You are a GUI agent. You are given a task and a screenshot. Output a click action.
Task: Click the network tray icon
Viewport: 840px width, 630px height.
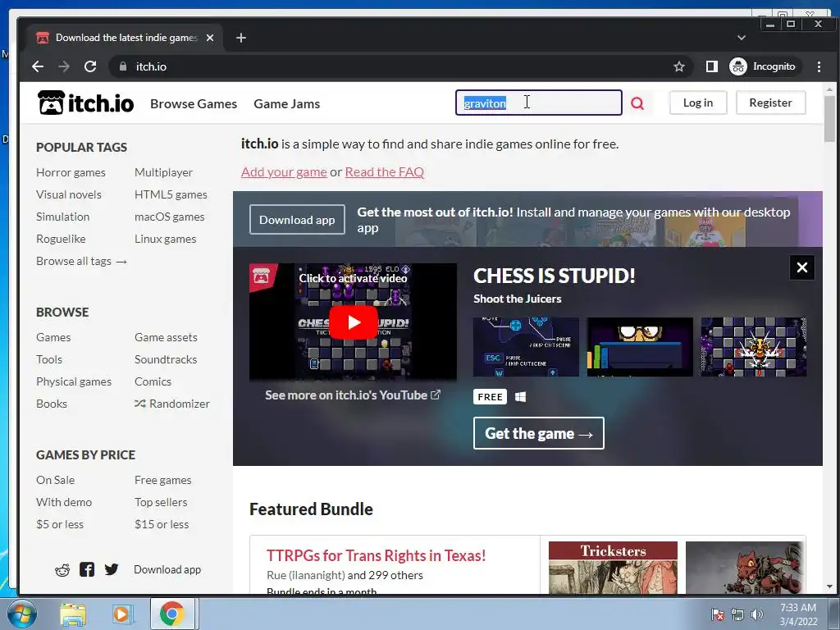(x=737, y=614)
